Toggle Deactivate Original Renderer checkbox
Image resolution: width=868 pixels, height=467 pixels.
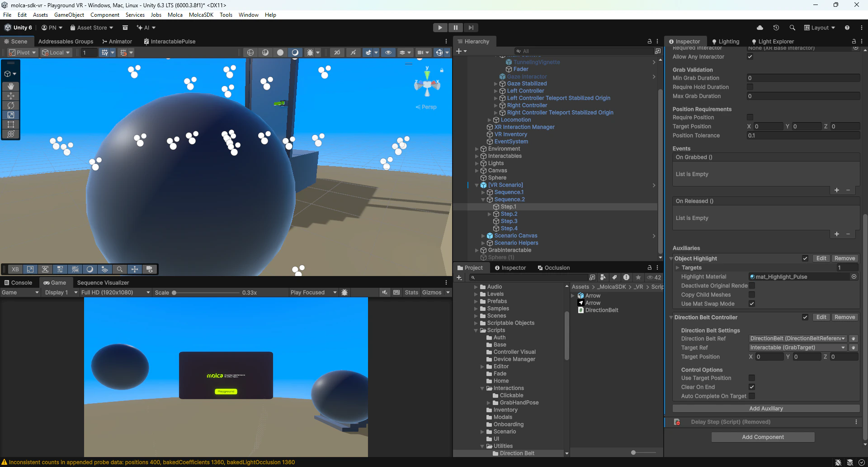point(752,286)
